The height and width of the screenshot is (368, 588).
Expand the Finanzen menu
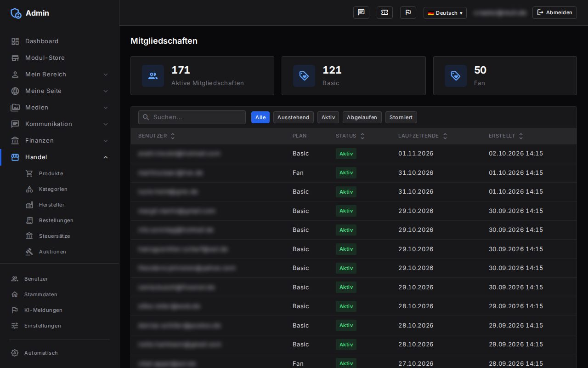pyautogui.click(x=60, y=141)
